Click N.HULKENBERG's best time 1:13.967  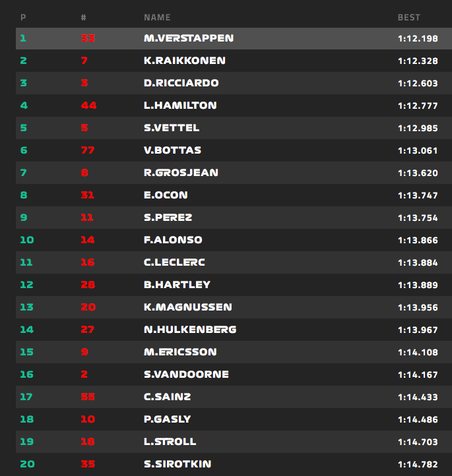(418, 330)
